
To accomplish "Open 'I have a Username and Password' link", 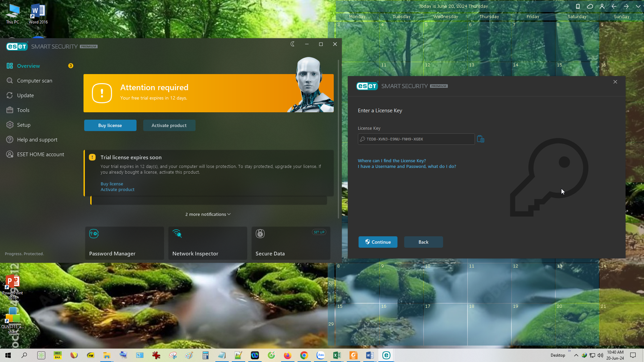I will pos(407,166).
